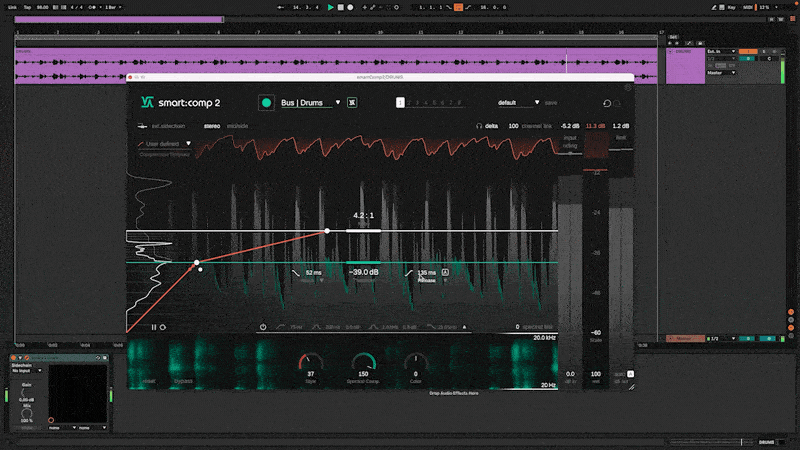Screen dimensions: 800x450
Task: Click the 0.0 dB input gain value
Action: 570,374
